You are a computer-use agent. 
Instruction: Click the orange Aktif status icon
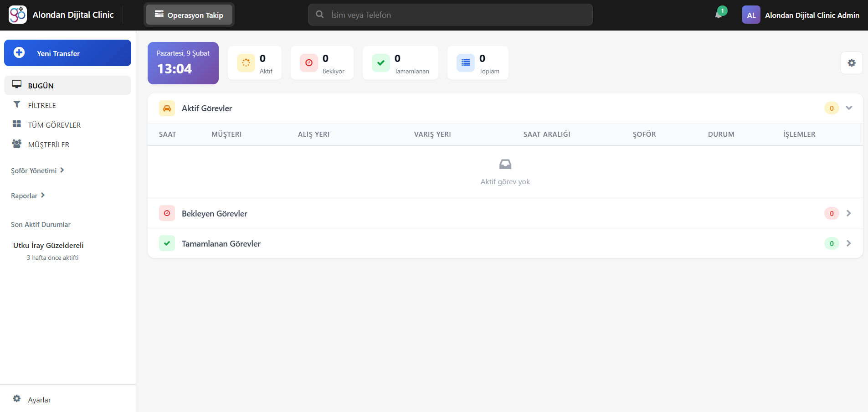click(246, 63)
